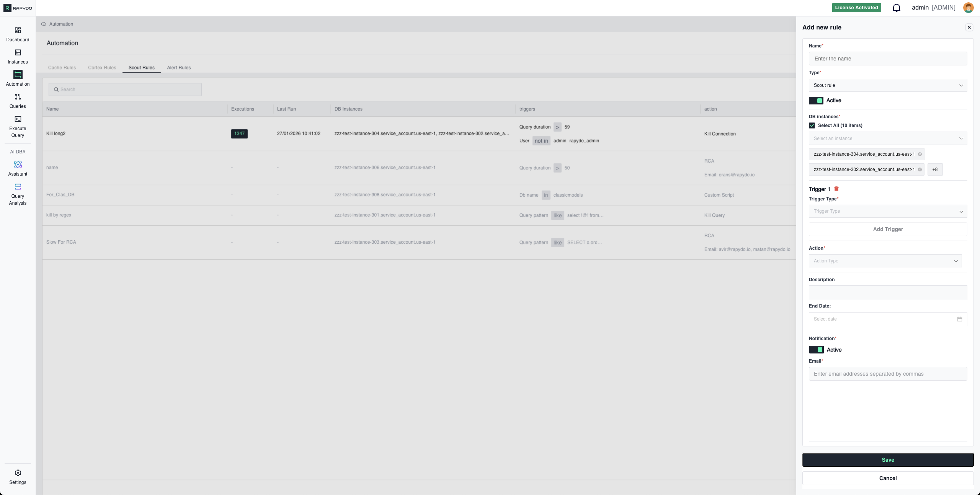Toggle the rule Active switch
The height and width of the screenshot is (495, 980).
(x=816, y=101)
